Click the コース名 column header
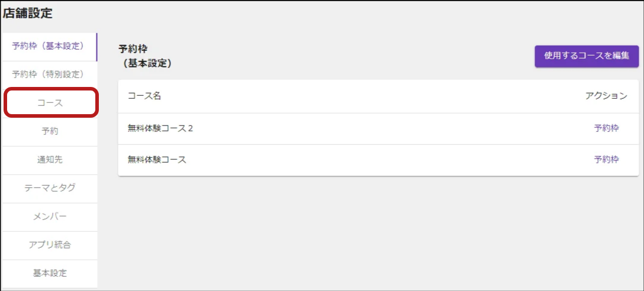The height and width of the screenshot is (291, 644). click(144, 96)
